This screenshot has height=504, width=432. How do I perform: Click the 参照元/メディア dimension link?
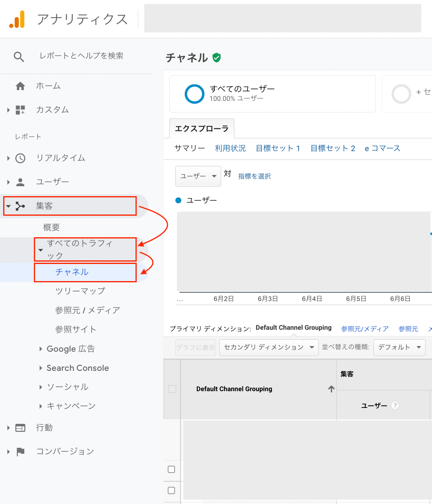(365, 329)
